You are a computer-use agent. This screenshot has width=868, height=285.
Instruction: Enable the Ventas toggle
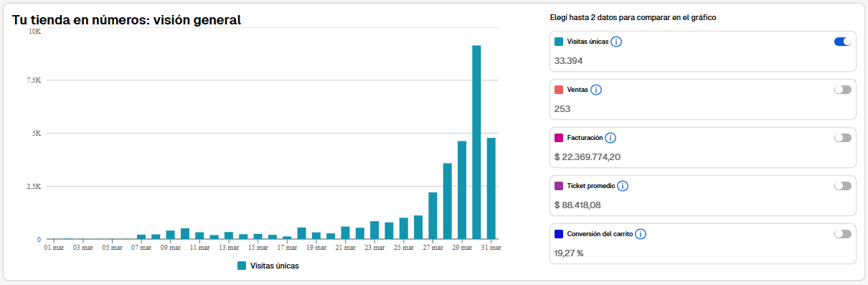click(843, 90)
